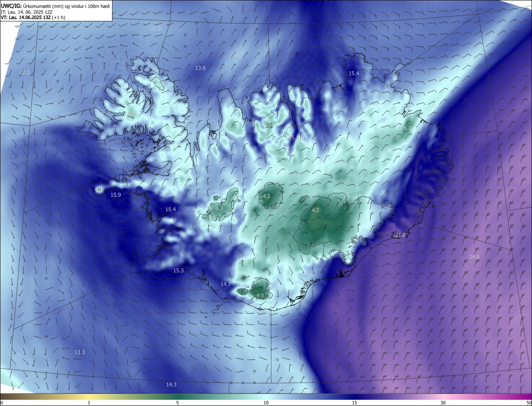Click the 13.1 value label

point(137,70)
